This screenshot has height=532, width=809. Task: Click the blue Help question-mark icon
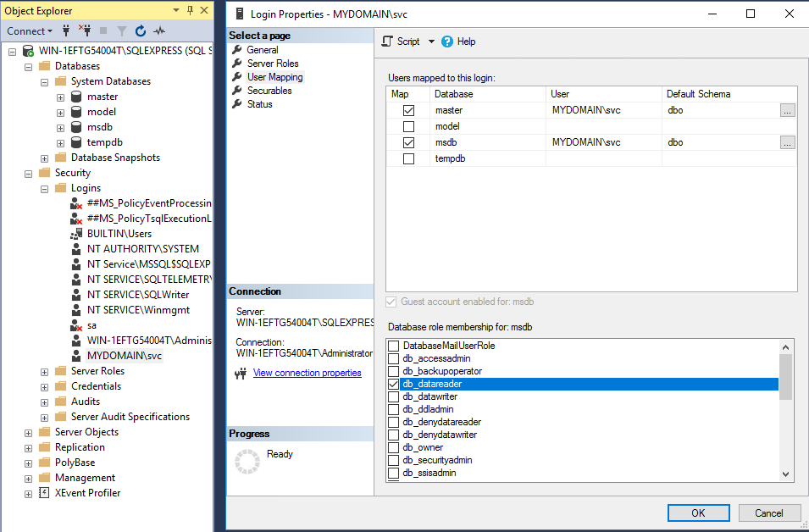coord(447,42)
